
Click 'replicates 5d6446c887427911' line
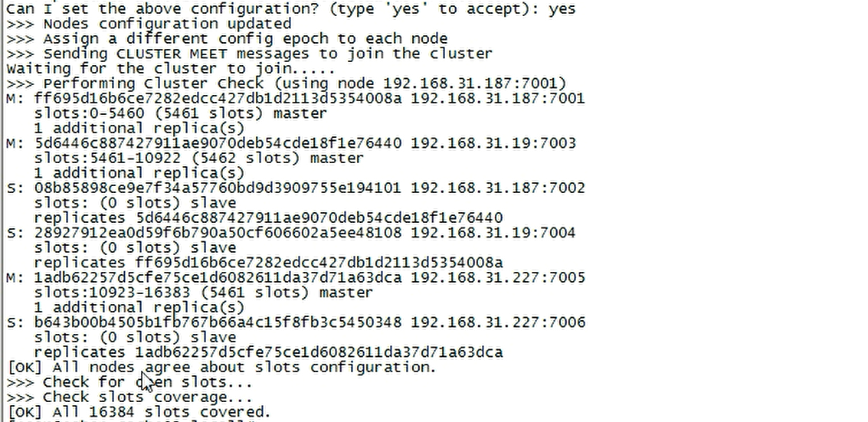click(268, 218)
